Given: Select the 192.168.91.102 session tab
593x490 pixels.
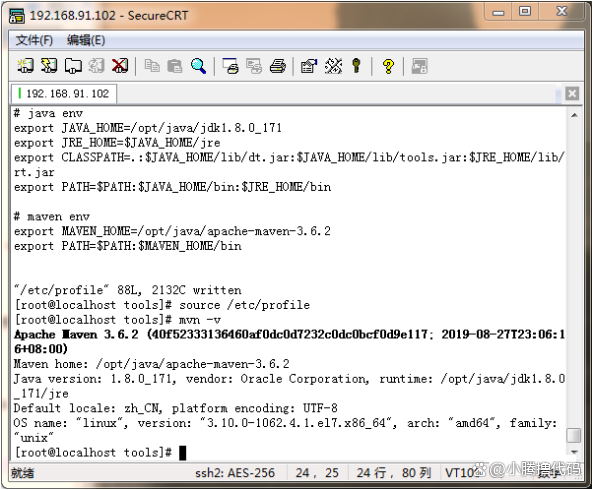Looking at the screenshot, I should [64, 93].
